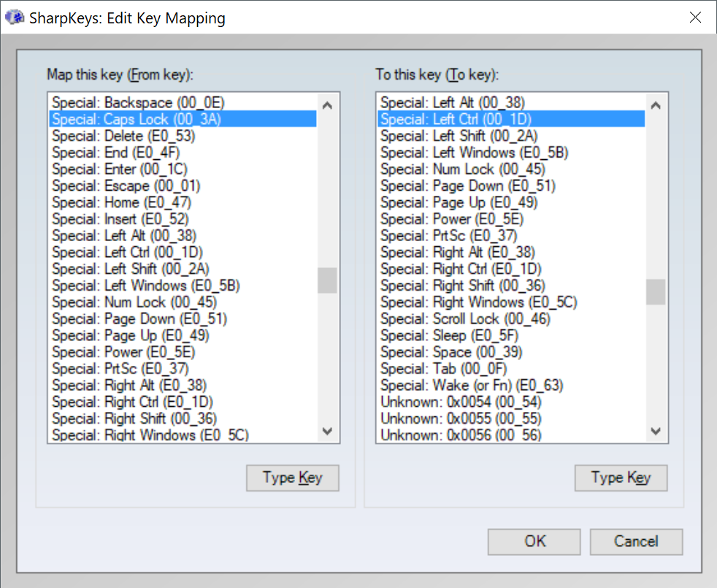Select Left Alt (00_38) in To key list
This screenshot has height=588, width=717.
511,102
